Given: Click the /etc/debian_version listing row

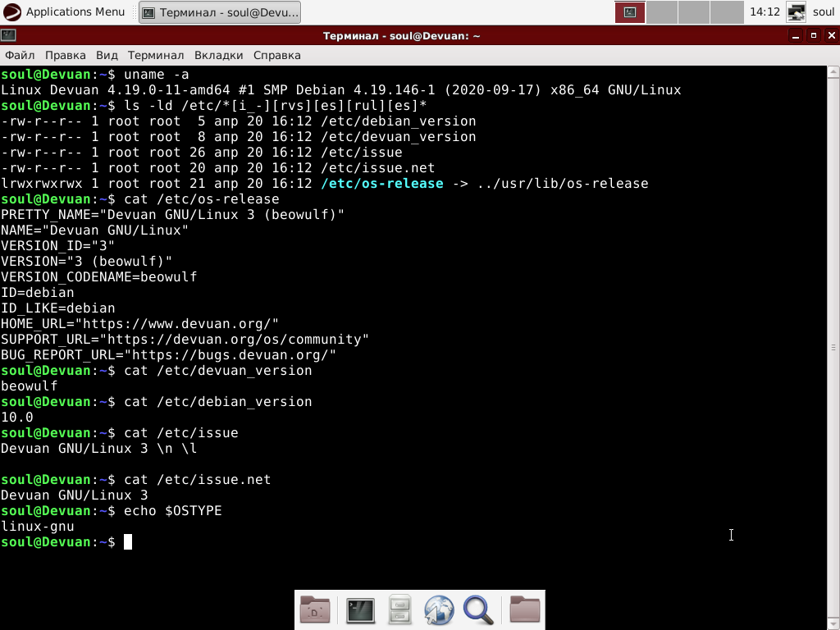Looking at the screenshot, I should (x=239, y=121).
